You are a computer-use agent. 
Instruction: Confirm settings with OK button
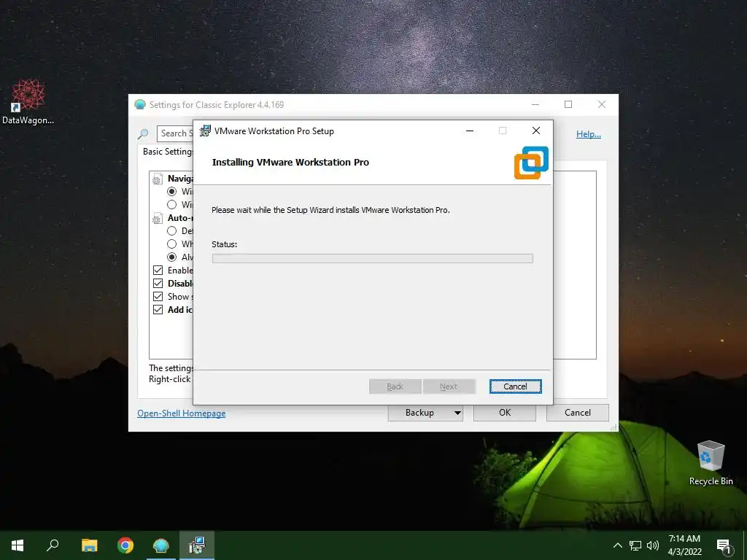click(505, 413)
